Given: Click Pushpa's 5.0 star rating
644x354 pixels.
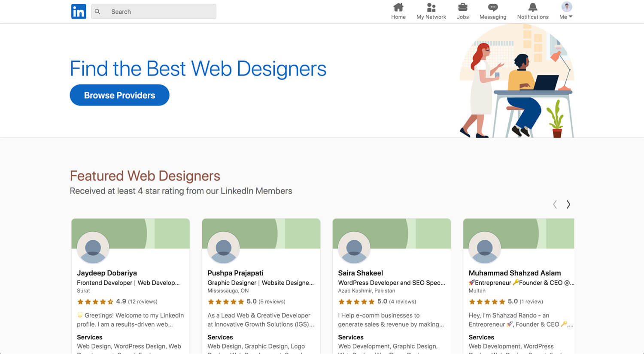Looking at the screenshot, I should coord(232,302).
